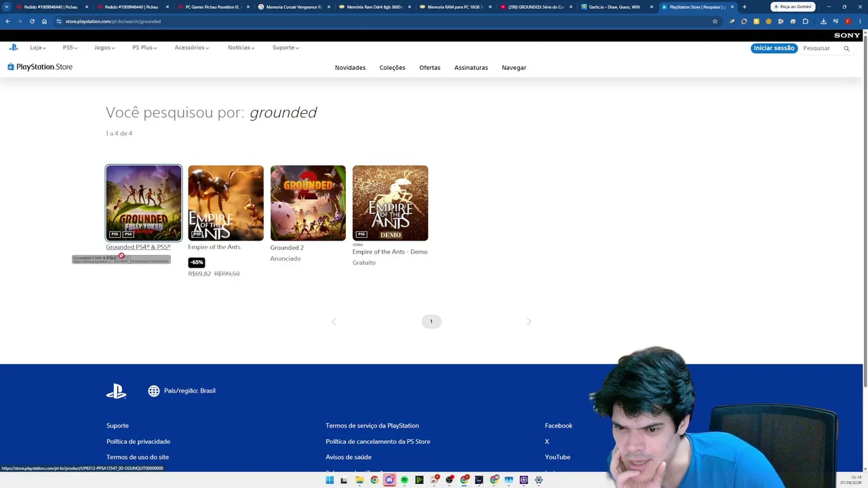Open the Grounded PS4 & PS5 title link
The image size is (868, 488).
coord(138,247)
